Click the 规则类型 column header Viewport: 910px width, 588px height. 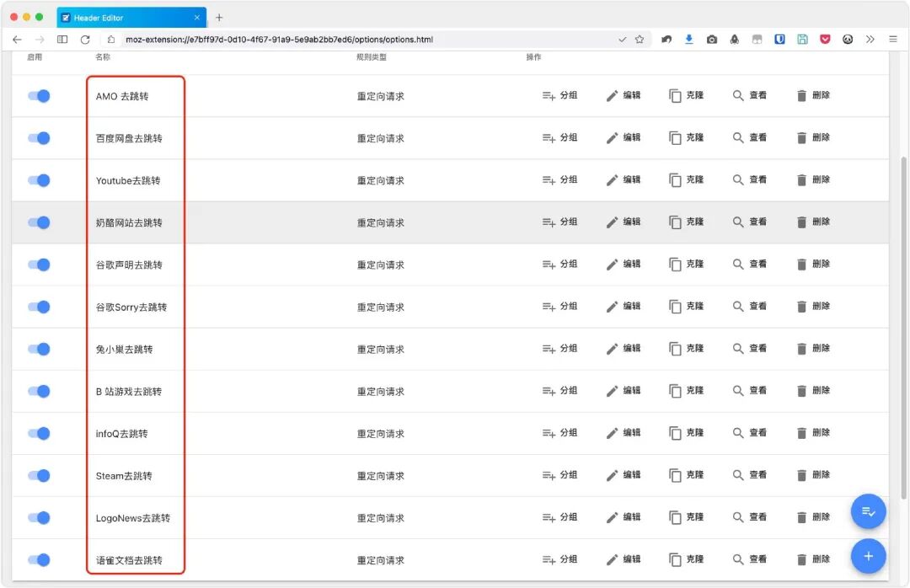[x=372, y=57]
